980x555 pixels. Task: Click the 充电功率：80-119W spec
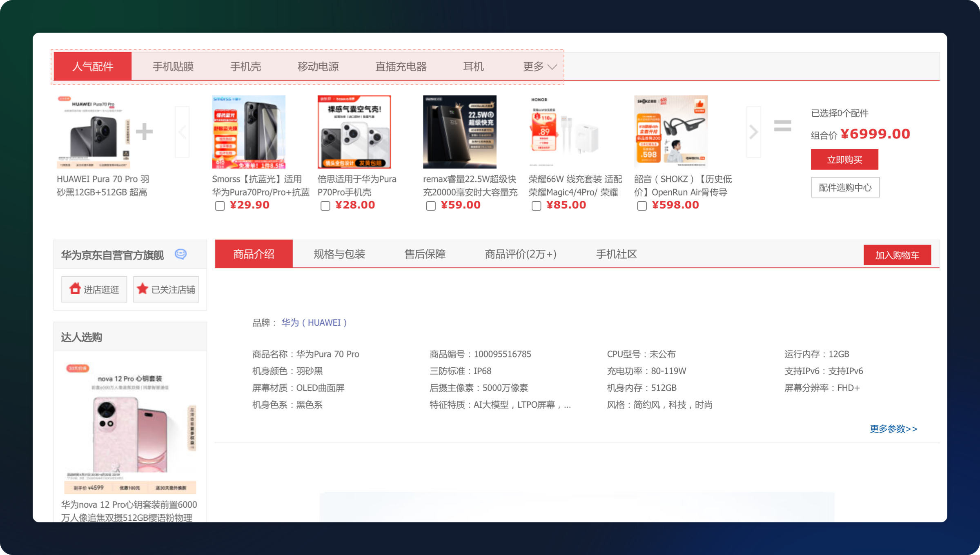tap(646, 371)
